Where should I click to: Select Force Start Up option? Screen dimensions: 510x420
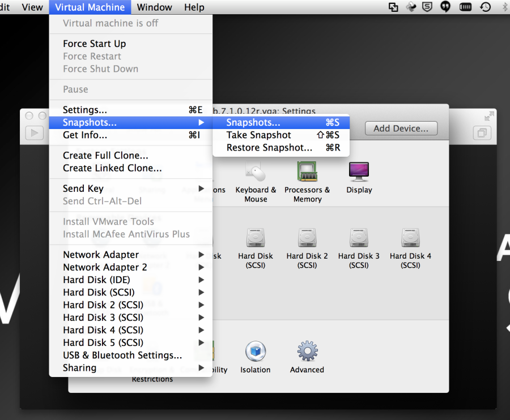[x=95, y=44]
